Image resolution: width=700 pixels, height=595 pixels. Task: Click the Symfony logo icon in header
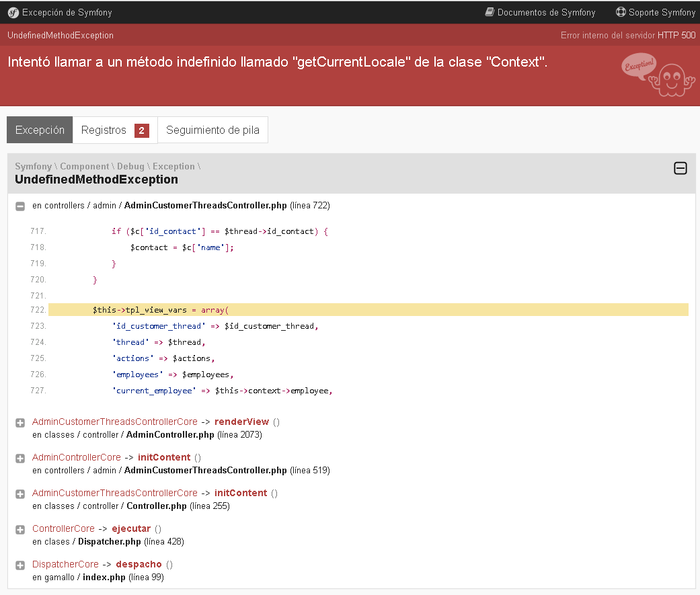click(x=13, y=13)
